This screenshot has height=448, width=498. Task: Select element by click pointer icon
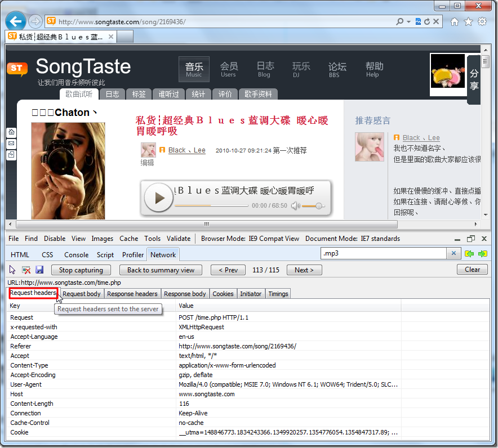pyautogui.click(x=12, y=270)
